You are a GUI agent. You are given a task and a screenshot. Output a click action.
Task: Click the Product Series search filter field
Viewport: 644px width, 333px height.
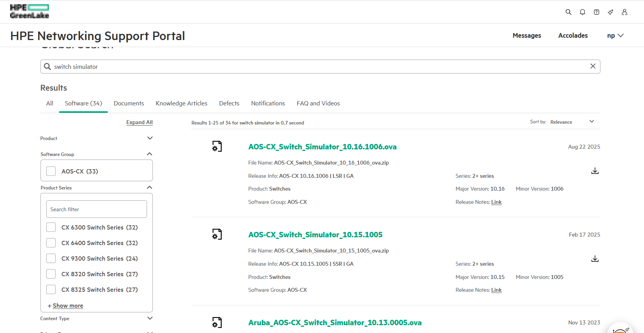tap(96, 209)
